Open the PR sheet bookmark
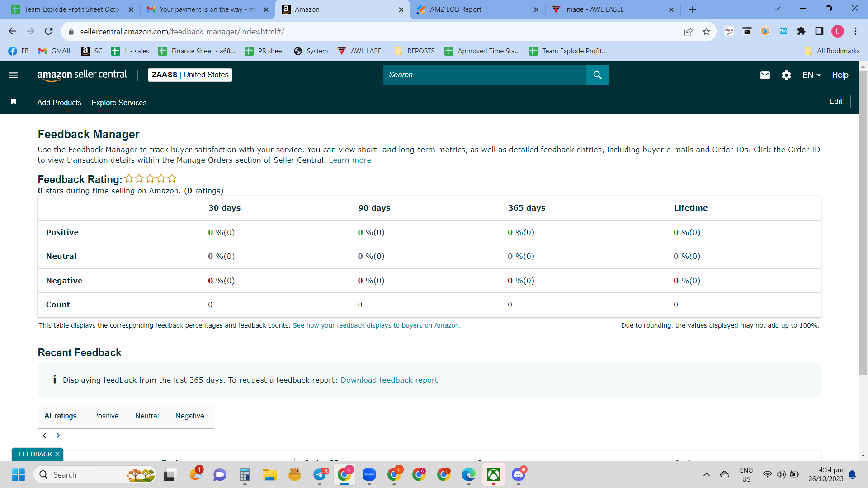868x488 pixels. pyautogui.click(x=264, y=51)
